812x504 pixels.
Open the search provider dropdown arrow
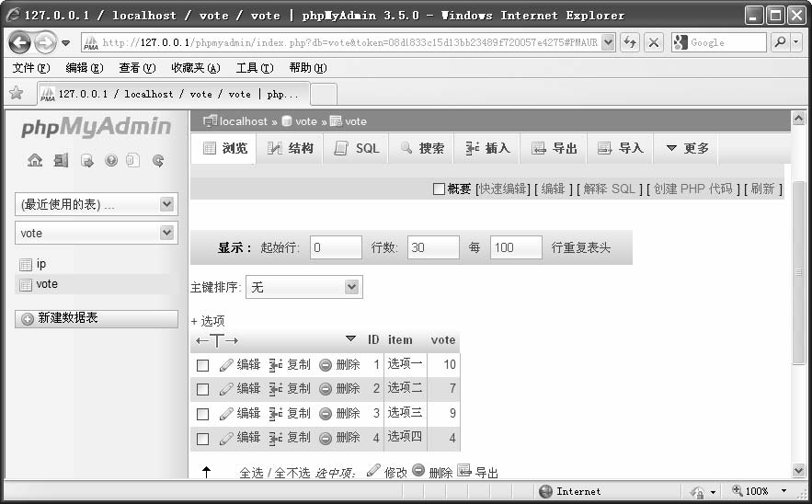click(796, 42)
